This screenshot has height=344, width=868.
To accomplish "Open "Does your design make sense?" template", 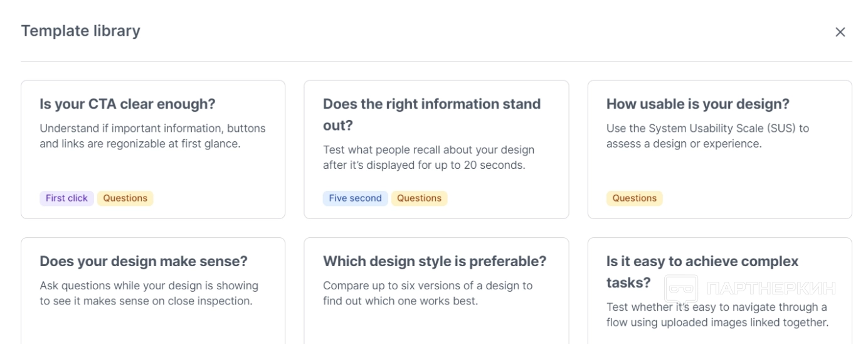I will tap(144, 261).
